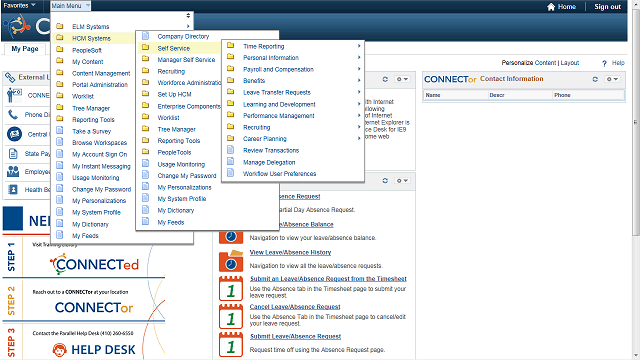
Task: Click Employee people icon in sidebar
Action: click(13, 171)
